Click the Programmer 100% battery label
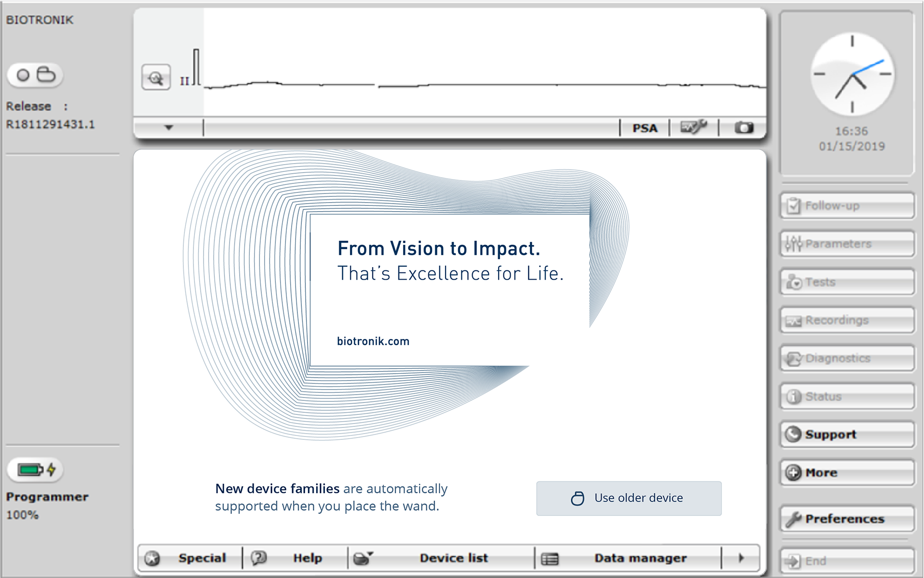This screenshot has width=924, height=578. click(47, 505)
